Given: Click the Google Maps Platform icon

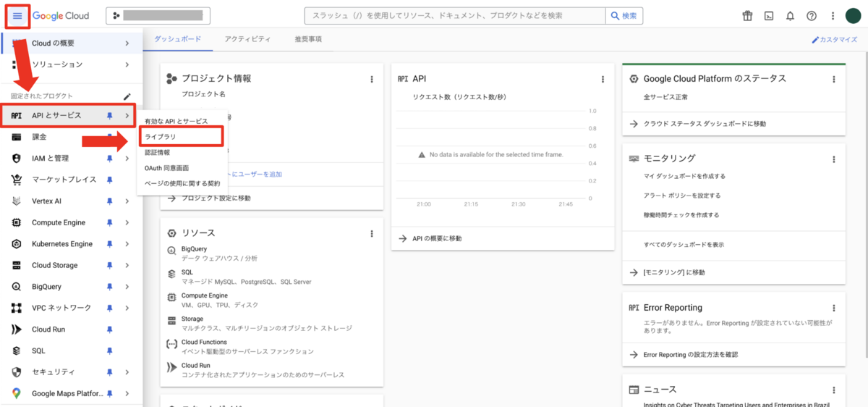Looking at the screenshot, I should click(x=17, y=393).
